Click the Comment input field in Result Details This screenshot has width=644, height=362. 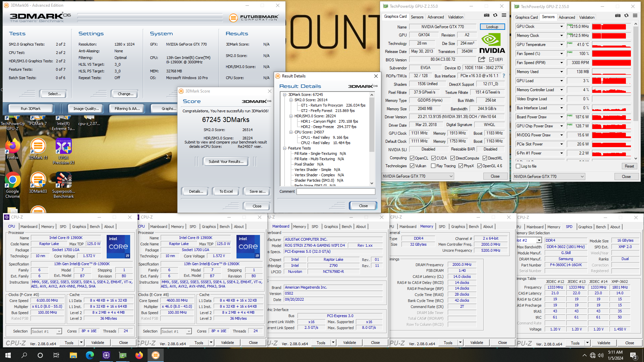tap(336, 192)
